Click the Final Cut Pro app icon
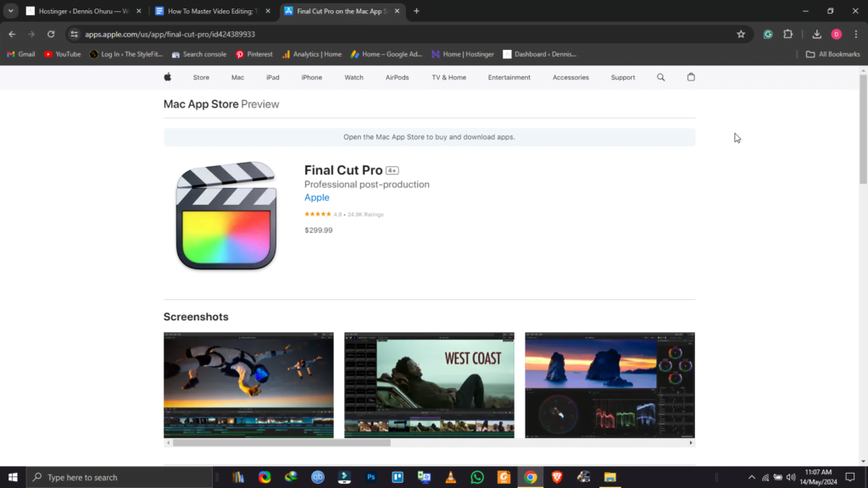This screenshot has width=868, height=488. point(225,216)
